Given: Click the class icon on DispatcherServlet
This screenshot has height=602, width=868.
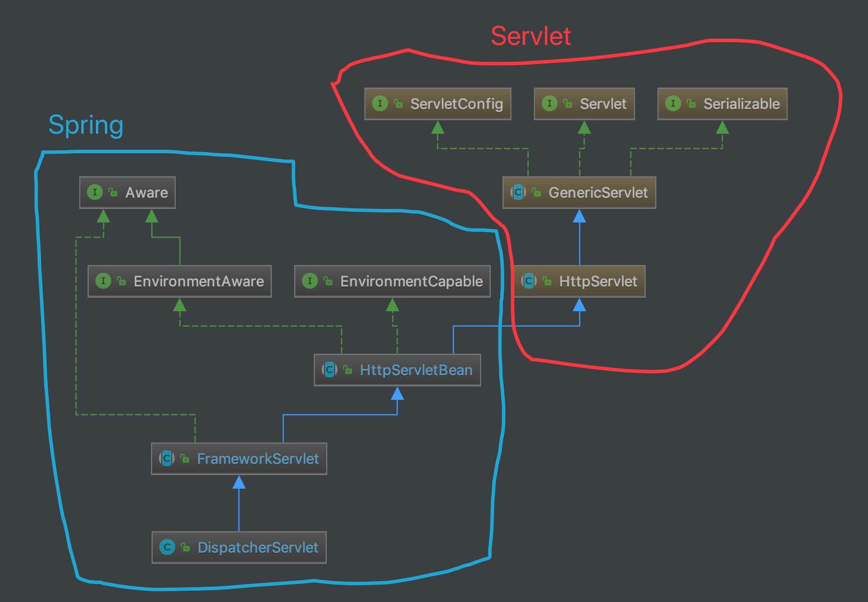Looking at the screenshot, I should (167, 547).
